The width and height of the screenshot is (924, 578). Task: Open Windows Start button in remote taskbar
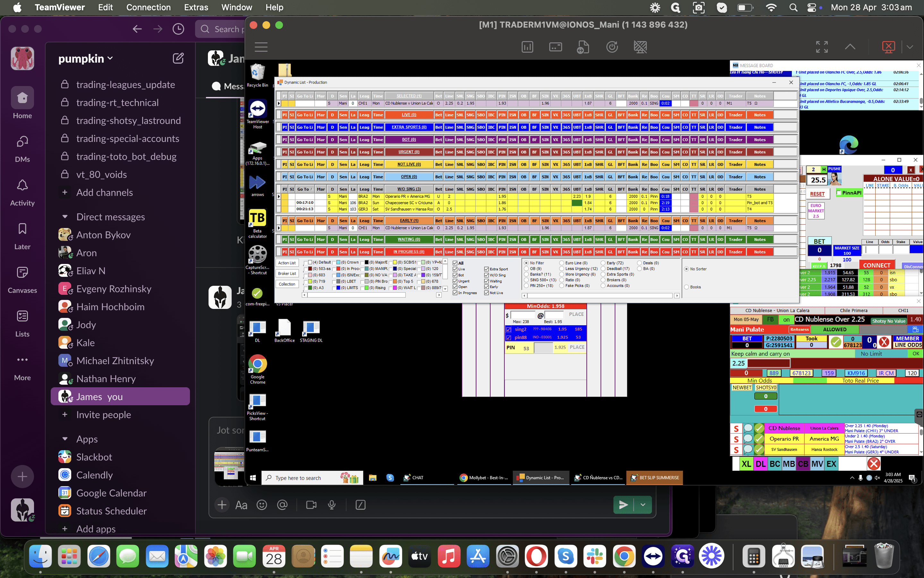(x=253, y=478)
